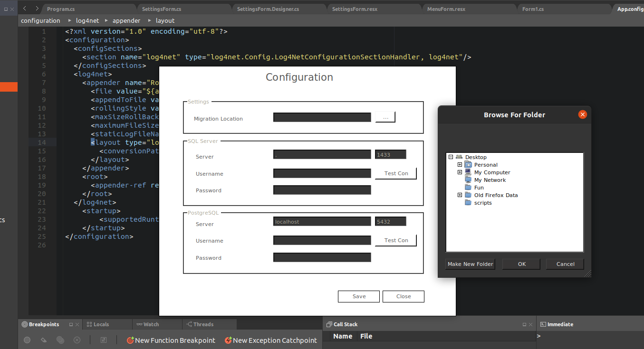
Task: Select the scripts folder in the tree
Action: coord(483,203)
